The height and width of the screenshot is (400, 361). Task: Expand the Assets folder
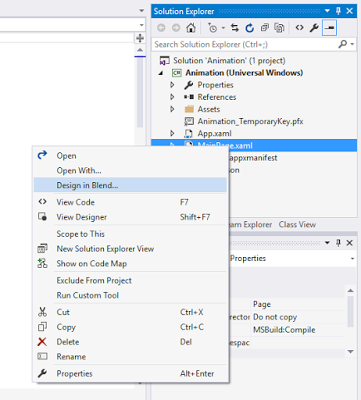click(x=172, y=109)
